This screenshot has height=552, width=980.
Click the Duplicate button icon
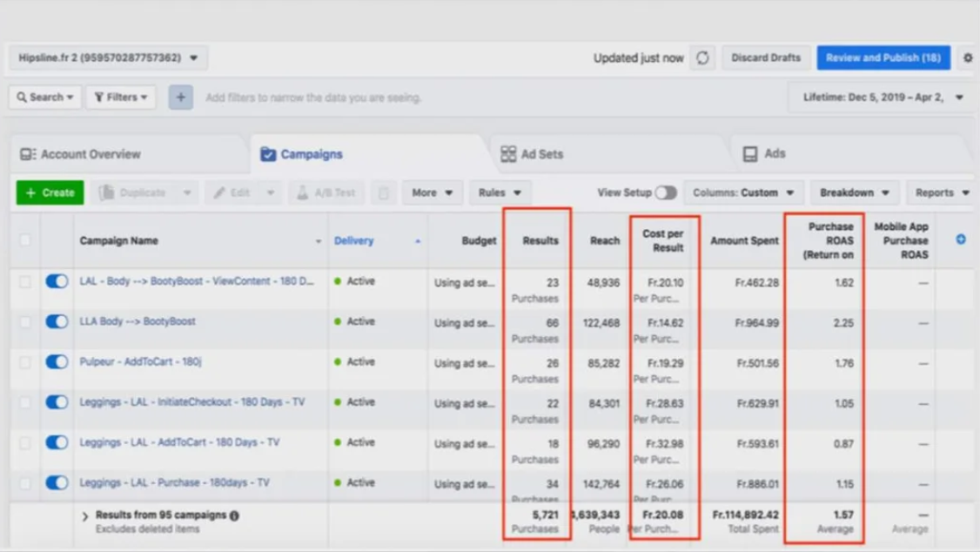[107, 192]
